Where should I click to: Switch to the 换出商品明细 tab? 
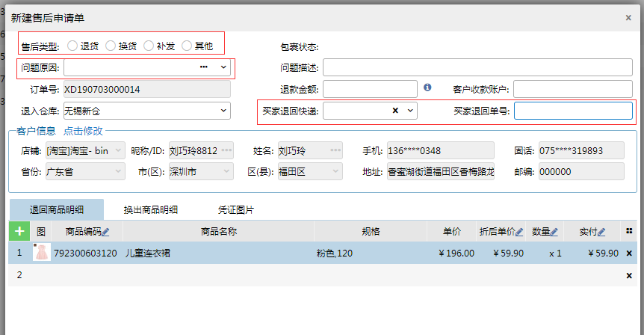point(150,210)
